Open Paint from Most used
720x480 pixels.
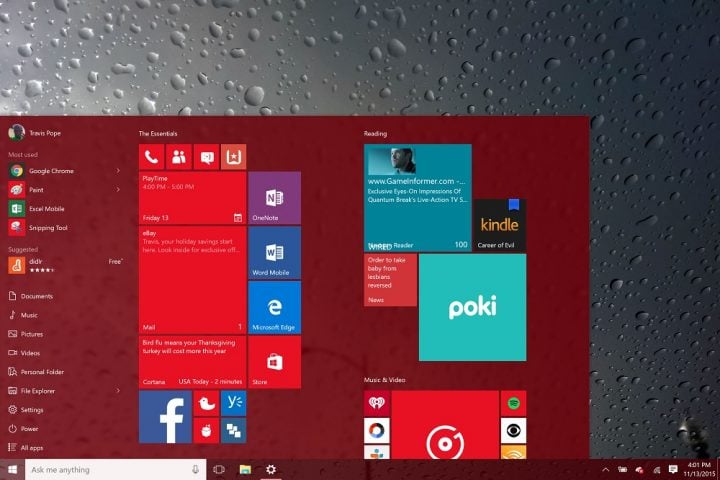click(x=64, y=190)
